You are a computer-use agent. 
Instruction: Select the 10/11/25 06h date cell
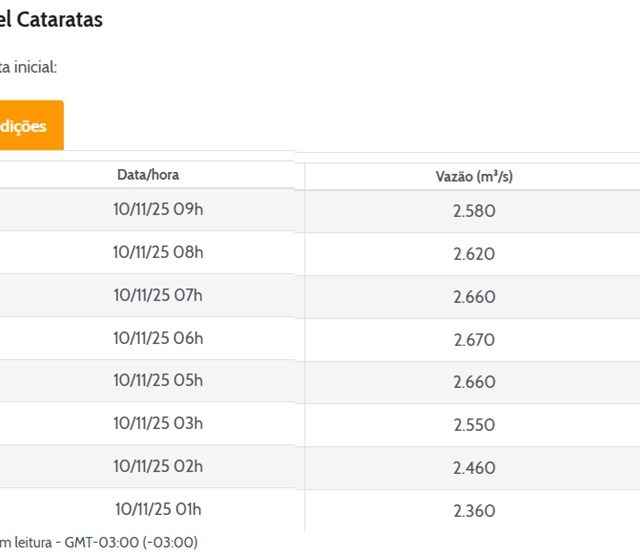158,338
